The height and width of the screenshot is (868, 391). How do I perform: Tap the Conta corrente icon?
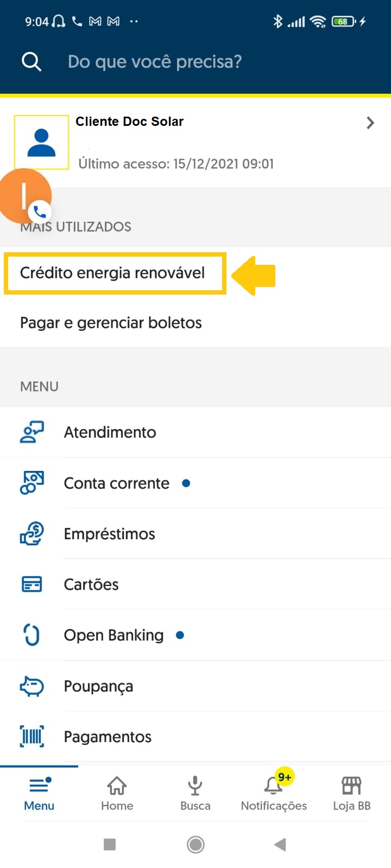pos(32,483)
